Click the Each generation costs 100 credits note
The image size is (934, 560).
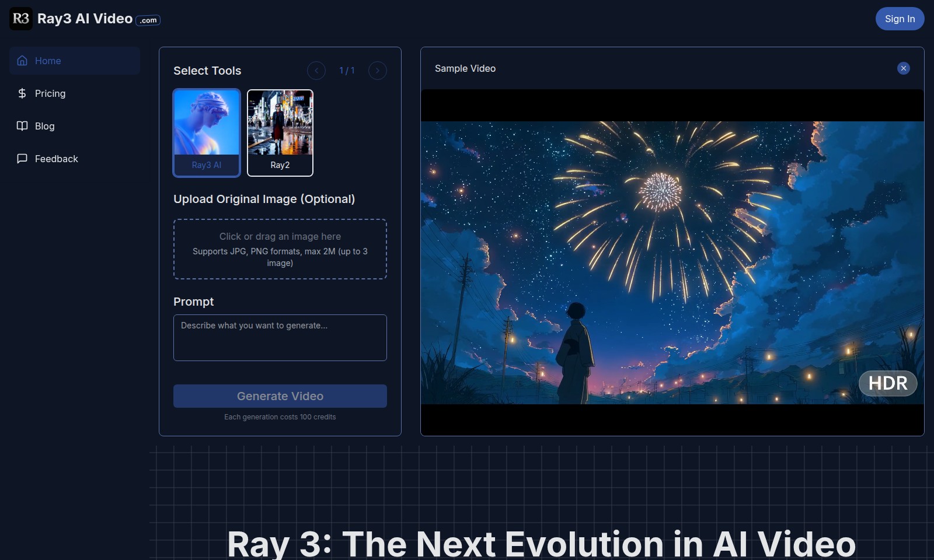pyautogui.click(x=280, y=417)
